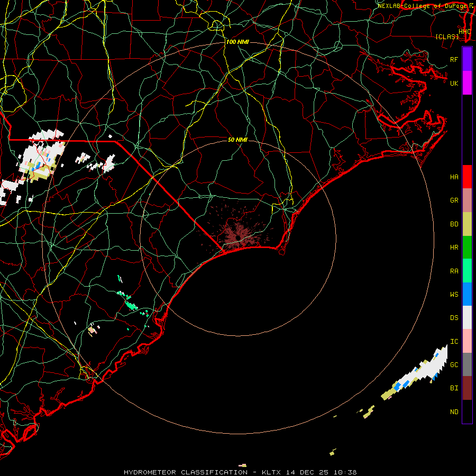Click the IC pink legend swatch
This screenshot has height=476, width=476.
pos(467,341)
